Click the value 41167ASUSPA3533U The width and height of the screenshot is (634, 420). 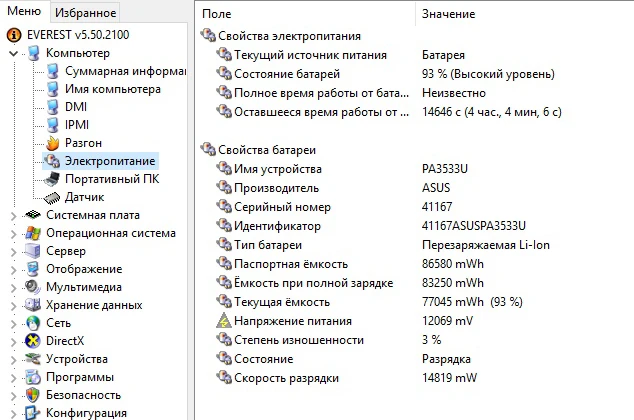[x=473, y=226]
